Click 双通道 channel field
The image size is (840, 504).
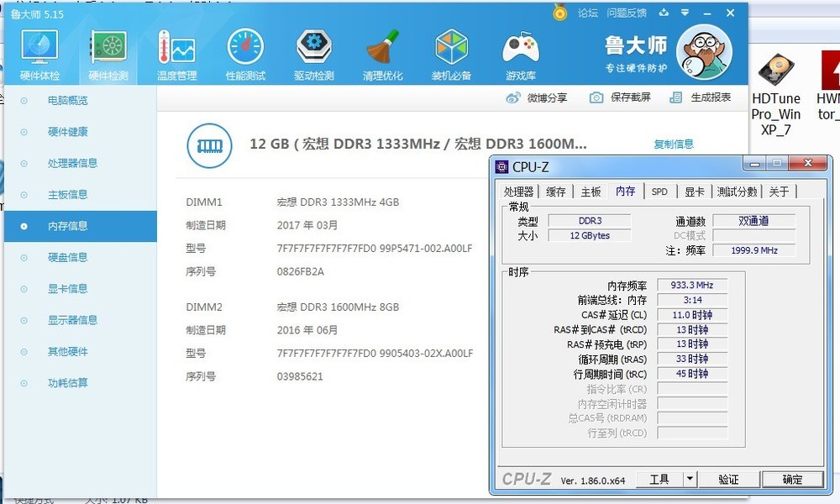pyautogui.click(x=754, y=221)
